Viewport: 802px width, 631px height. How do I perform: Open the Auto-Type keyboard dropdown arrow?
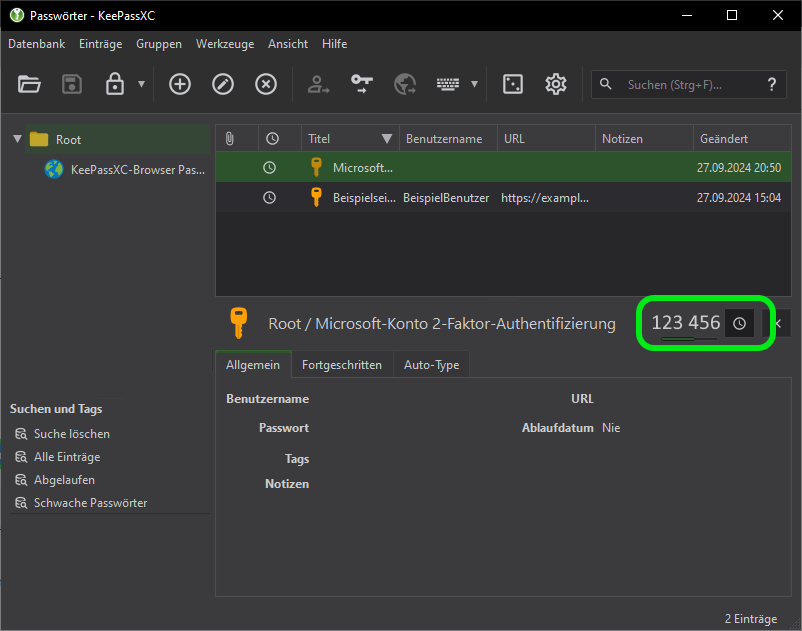[474, 85]
